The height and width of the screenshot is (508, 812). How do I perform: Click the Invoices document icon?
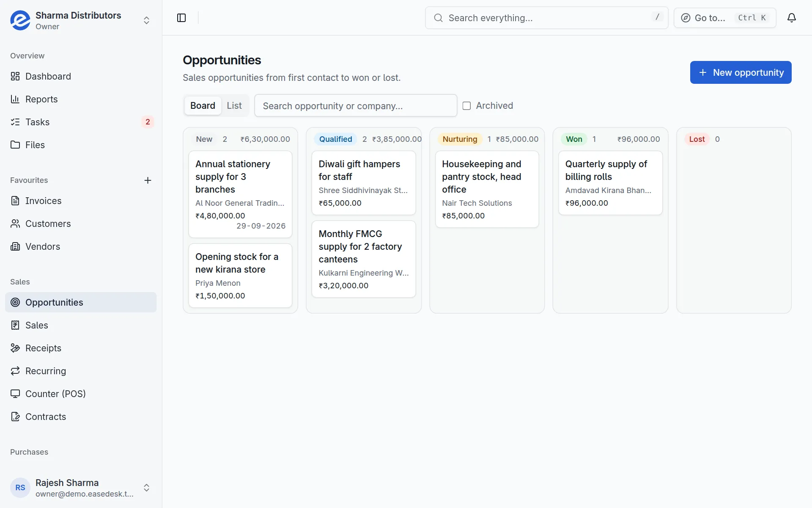click(15, 201)
